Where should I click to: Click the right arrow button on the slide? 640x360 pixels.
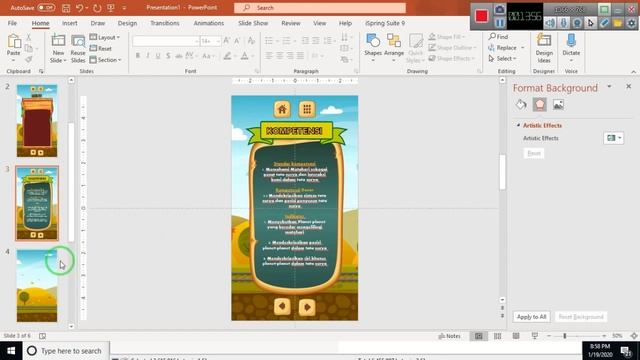(x=307, y=307)
